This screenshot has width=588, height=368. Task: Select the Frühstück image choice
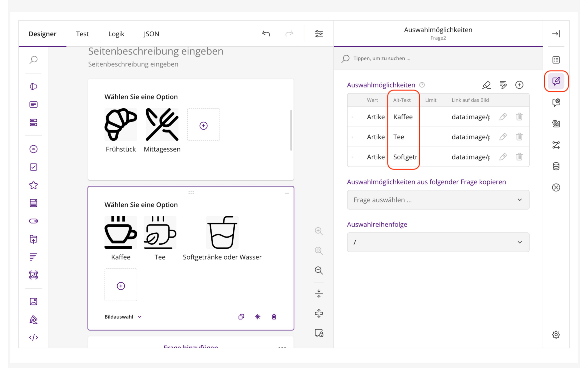(121, 125)
